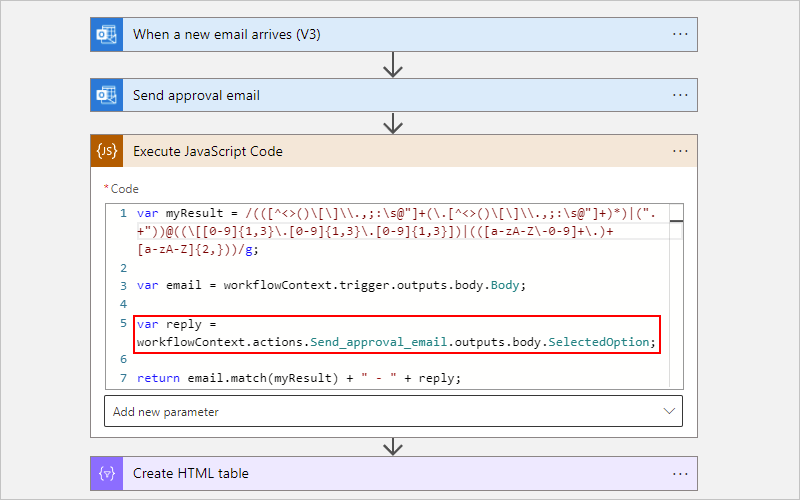Viewport: 800px width, 500px height.
Task: Click the arrow above Create HTML table
Action: coord(393,446)
